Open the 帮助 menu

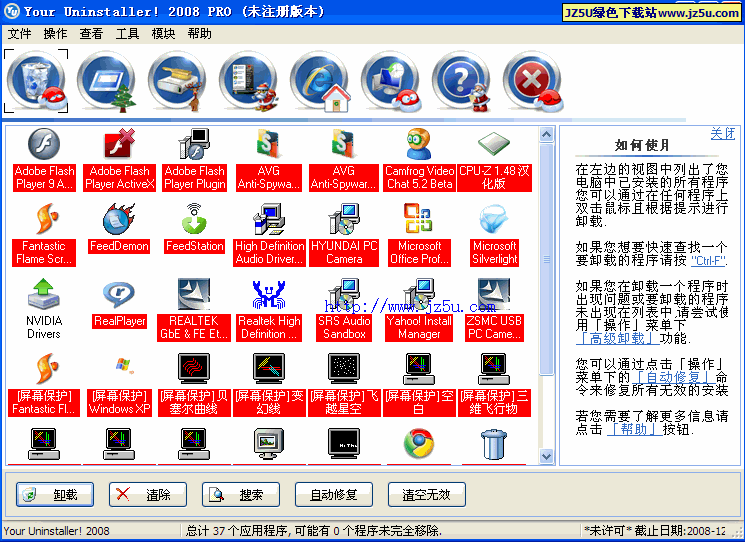click(x=200, y=33)
